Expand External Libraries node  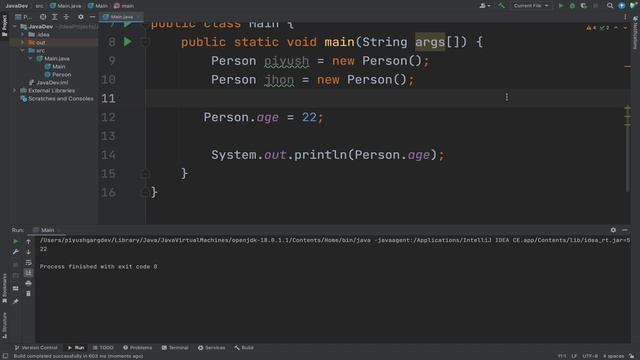point(15,91)
